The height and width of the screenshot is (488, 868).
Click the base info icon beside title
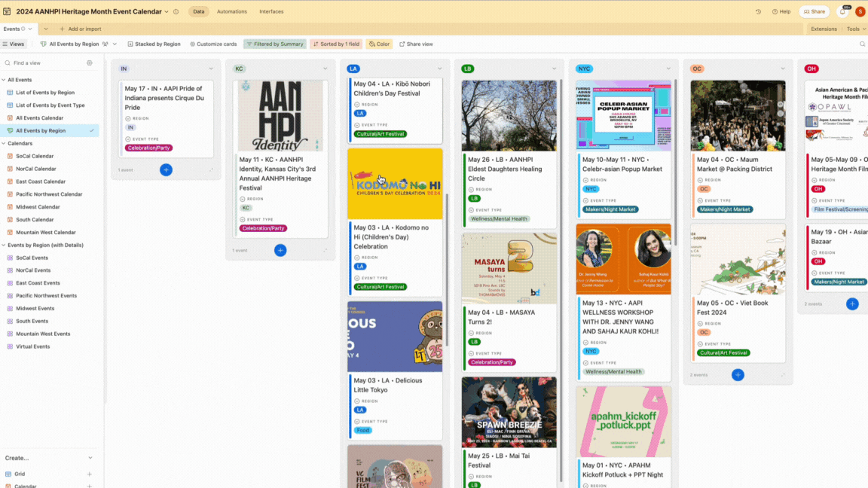tap(176, 11)
